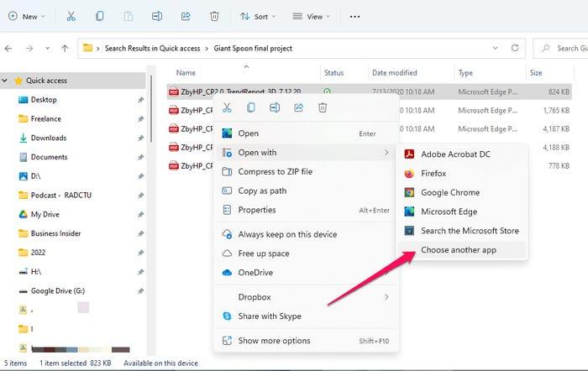The image size is (588, 371).
Task: Open Properties from context menu
Action: tap(306, 210)
